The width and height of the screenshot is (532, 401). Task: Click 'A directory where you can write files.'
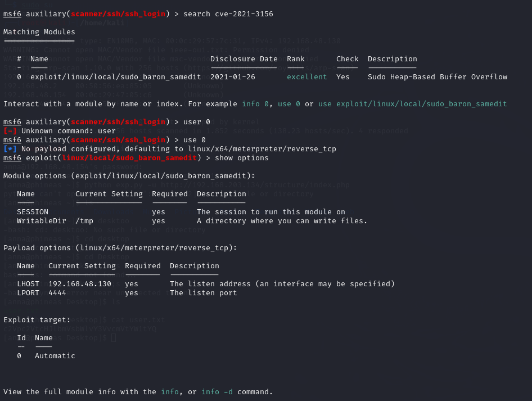(x=282, y=221)
